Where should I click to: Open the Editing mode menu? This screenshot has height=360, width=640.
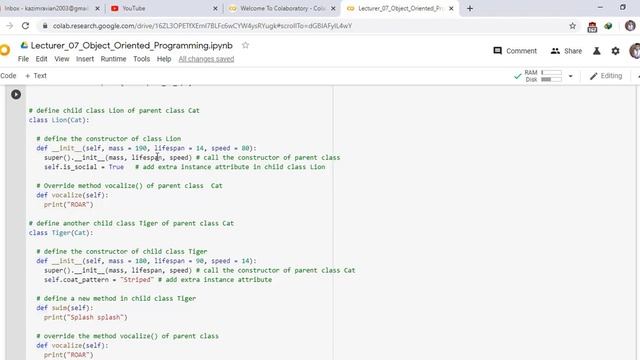pyautogui.click(x=606, y=76)
